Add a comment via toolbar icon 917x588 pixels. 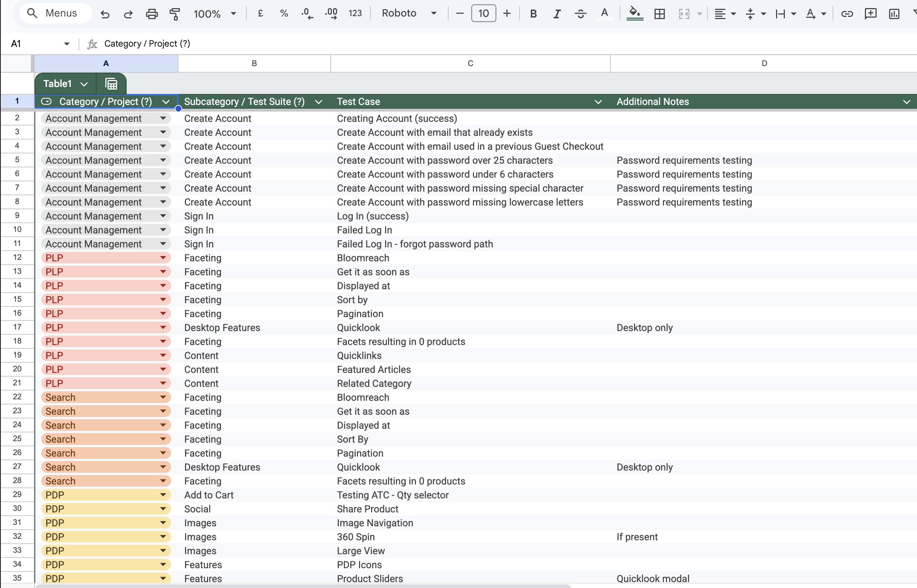pyautogui.click(x=870, y=14)
